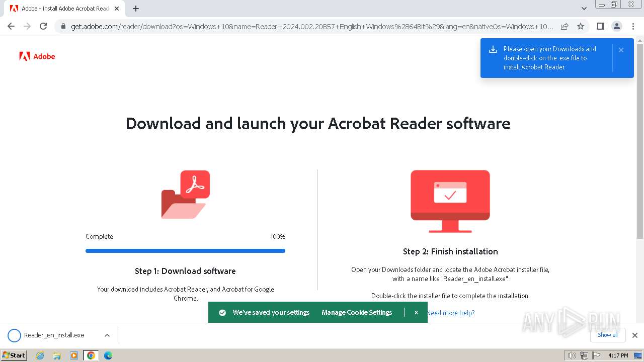The height and width of the screenshot is (362, 644).
Task: Click the red monitor illustration
Action: 450,201
